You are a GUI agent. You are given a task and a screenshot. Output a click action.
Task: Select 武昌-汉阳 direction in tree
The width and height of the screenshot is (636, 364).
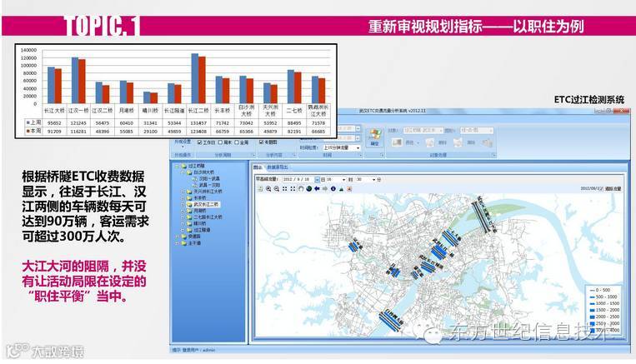pos(209,185)
